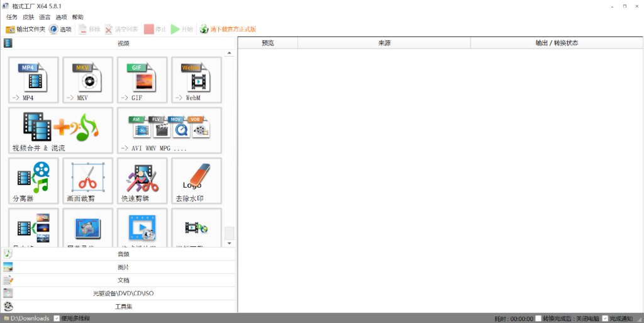The width and height of the screenshot is (644, 323).
Task: Click the video panel scrollbar down arrow
Action: point(230,243)
